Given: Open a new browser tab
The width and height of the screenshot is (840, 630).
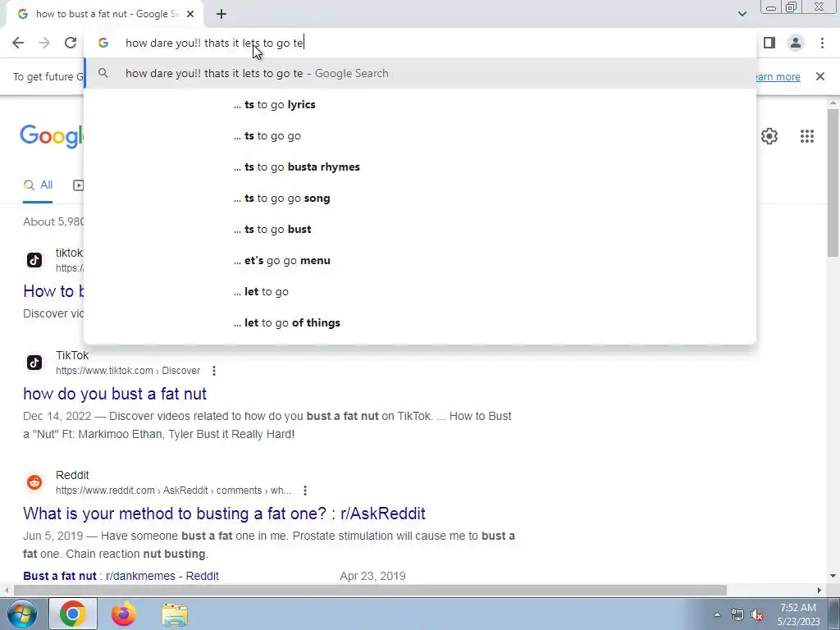Looking at the screenshot, I should pyautogui.click(x=221, y=14).
